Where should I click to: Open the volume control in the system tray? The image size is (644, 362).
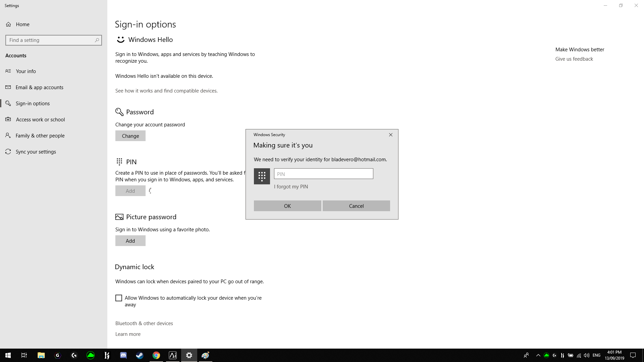click(586, 355)
